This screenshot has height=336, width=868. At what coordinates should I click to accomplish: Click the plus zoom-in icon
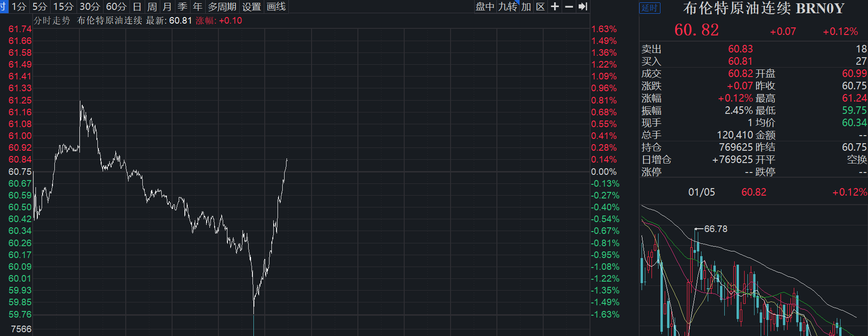point(555,7)
